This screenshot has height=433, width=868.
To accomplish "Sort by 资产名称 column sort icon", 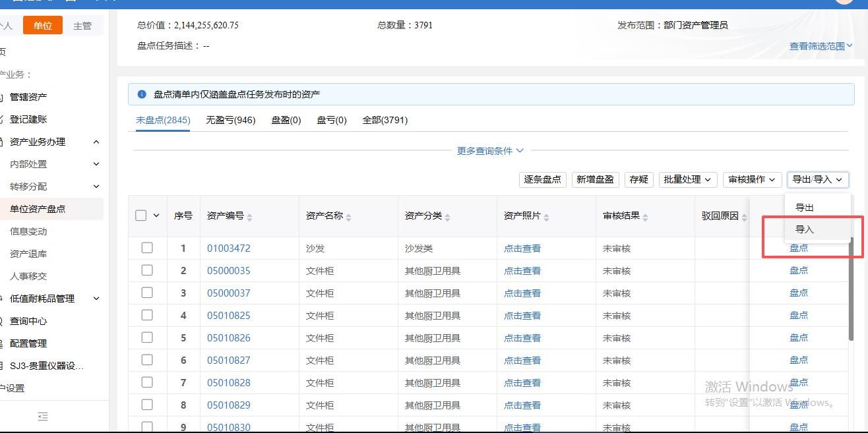I will point(349,217).
